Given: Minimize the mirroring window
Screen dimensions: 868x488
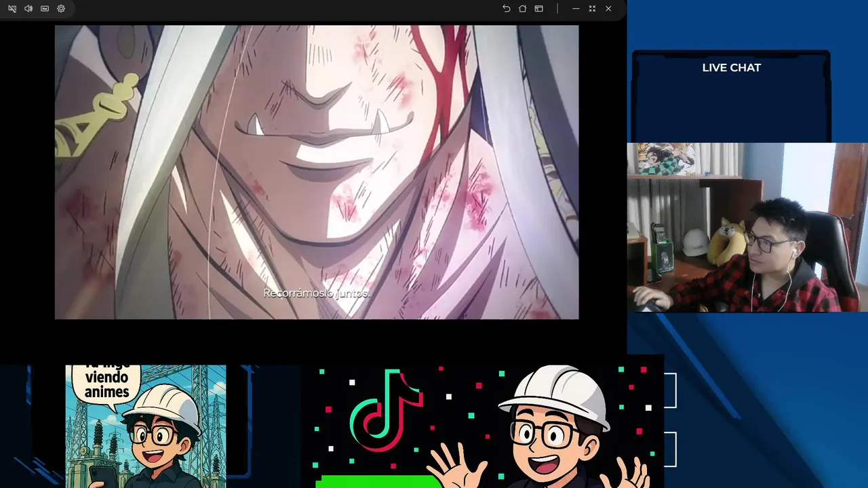Looking at the screenshot, I should point(576,9).
